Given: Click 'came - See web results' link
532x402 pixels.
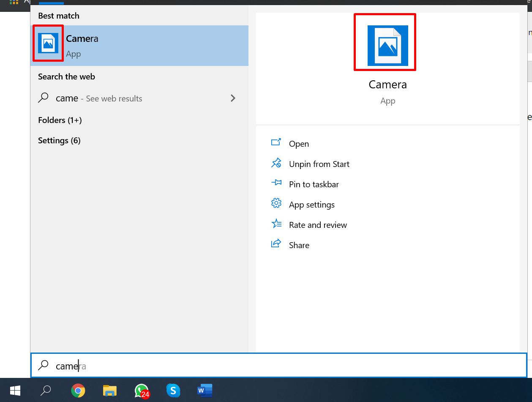Looking at the screenshot, I should coord(99,98).
